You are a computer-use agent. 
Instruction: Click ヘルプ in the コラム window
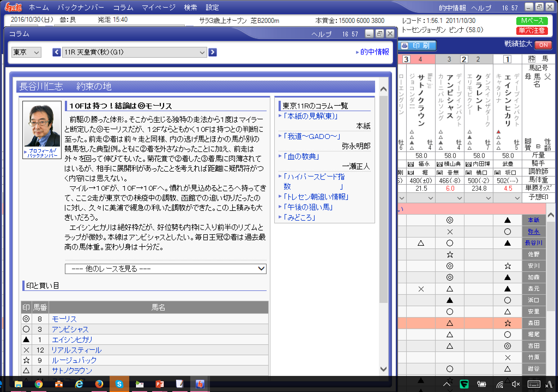click(x=321, y=34)
